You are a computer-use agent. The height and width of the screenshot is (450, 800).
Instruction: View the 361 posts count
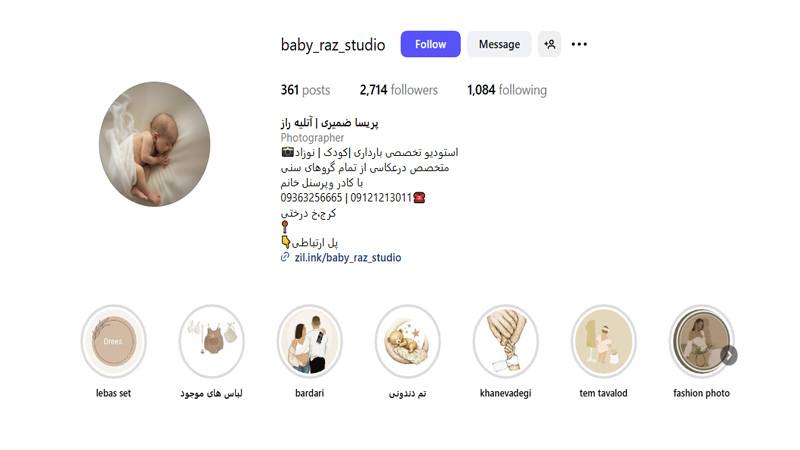305,90
